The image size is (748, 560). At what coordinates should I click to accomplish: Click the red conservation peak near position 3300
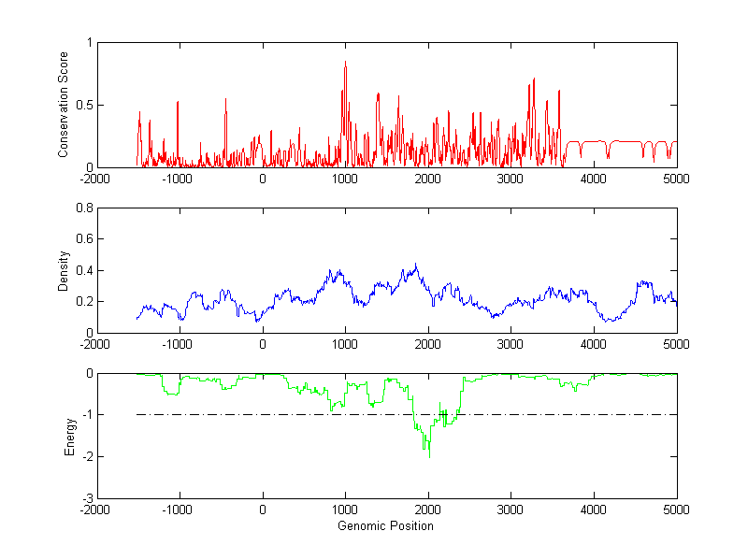click(534, 79)
